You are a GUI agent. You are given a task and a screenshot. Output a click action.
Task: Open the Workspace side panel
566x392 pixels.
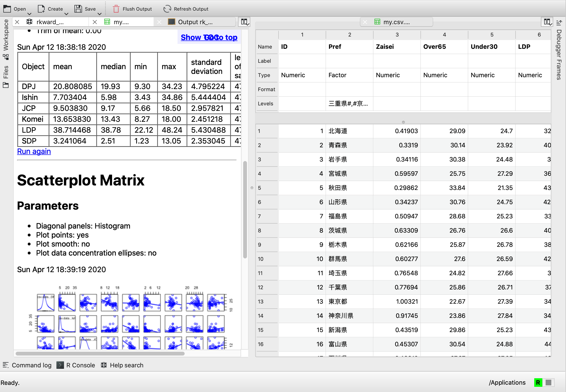click(6, 39)
